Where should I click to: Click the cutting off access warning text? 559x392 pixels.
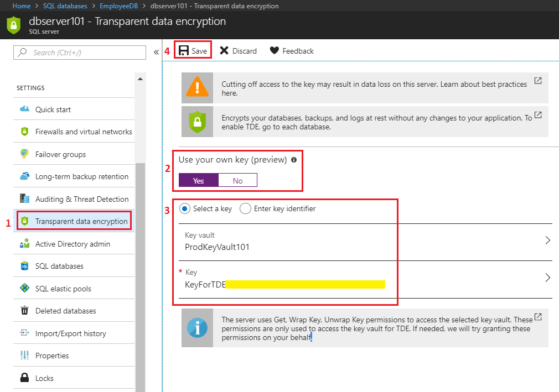(x=374, y=88)
